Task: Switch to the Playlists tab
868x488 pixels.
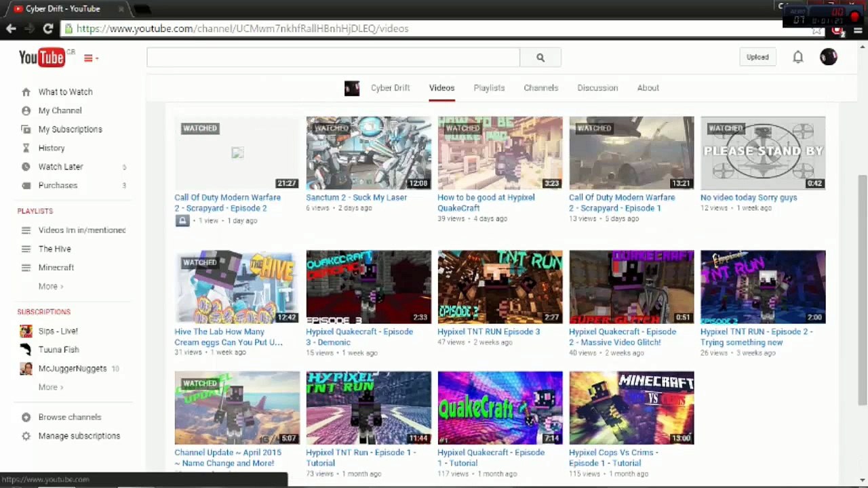Action: point(489,88)
